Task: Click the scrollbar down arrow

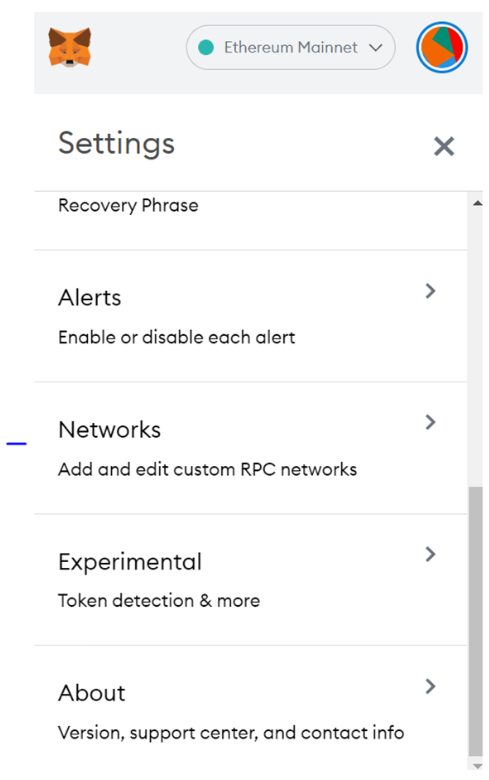Action: 477,766
